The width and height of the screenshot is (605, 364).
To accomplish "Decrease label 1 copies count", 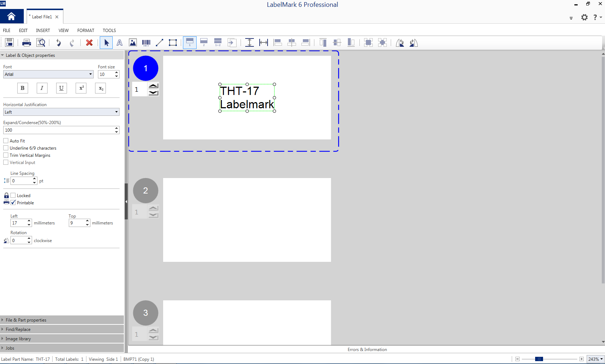I will click(x=153, y=93).
